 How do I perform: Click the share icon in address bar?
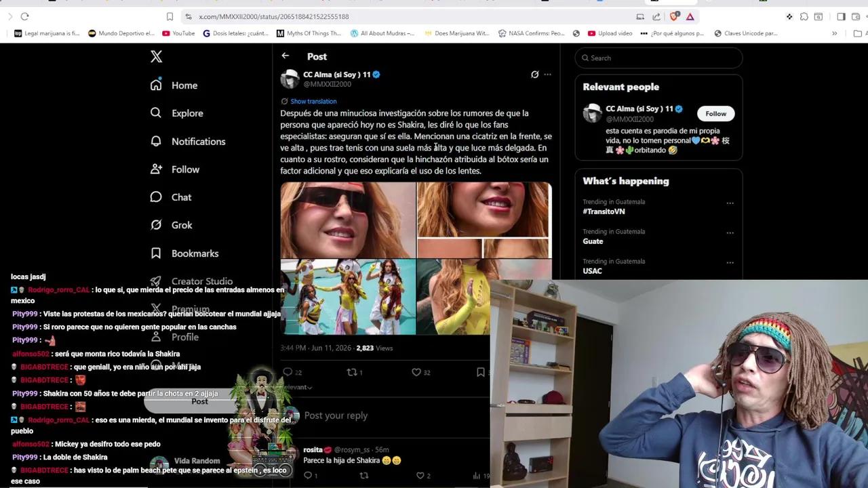tap(656, 16)
